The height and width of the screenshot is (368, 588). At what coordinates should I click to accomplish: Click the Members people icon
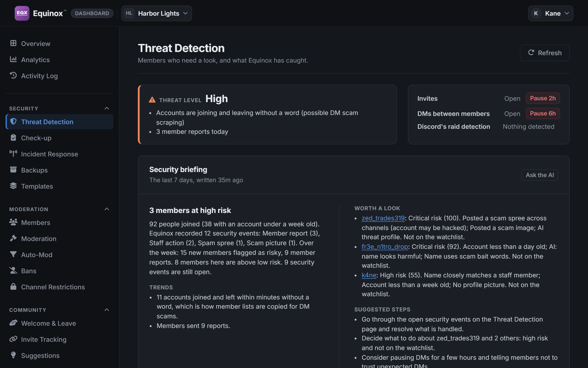13,222
